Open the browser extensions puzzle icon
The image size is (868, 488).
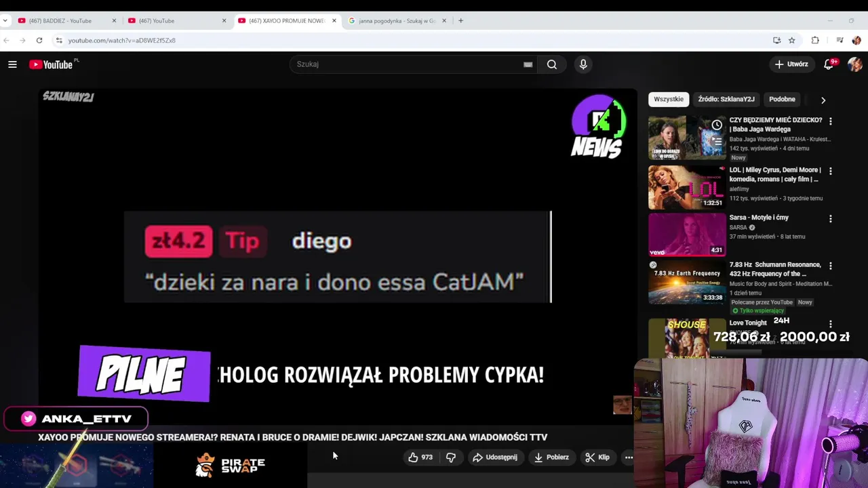(x=815, y=41)
